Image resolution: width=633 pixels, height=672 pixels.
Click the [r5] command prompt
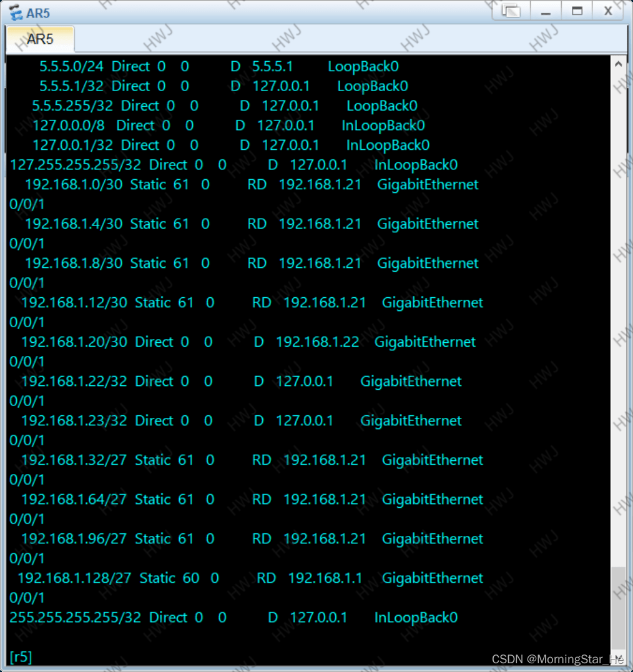pos(21,656)
